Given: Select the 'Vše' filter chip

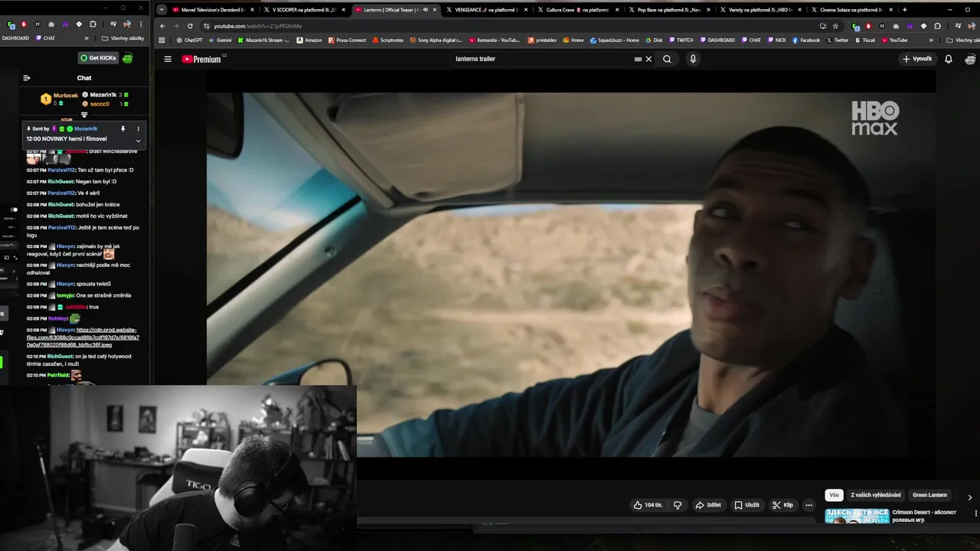Looking at the screenshot, I should coord(834,495).
